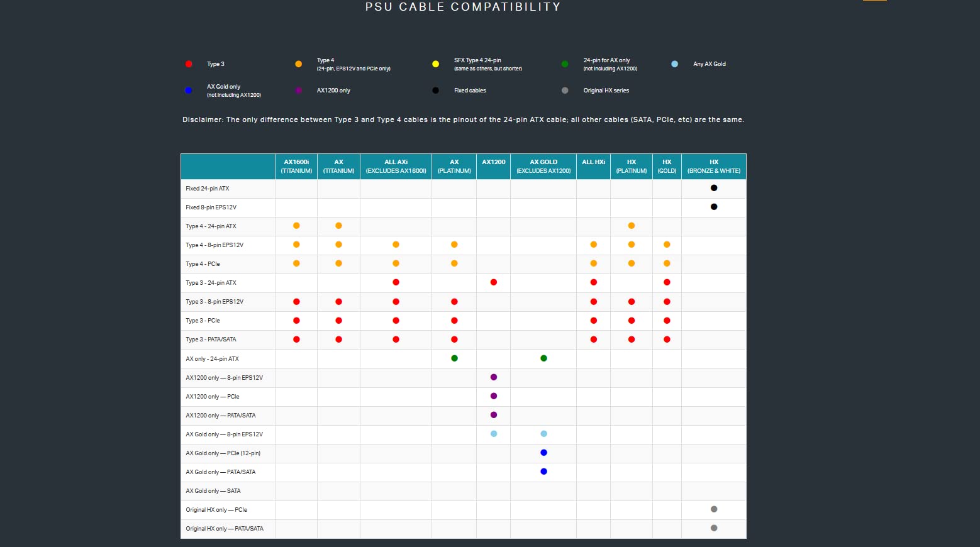Click the 'AX1200' column header

coord(494,167)
